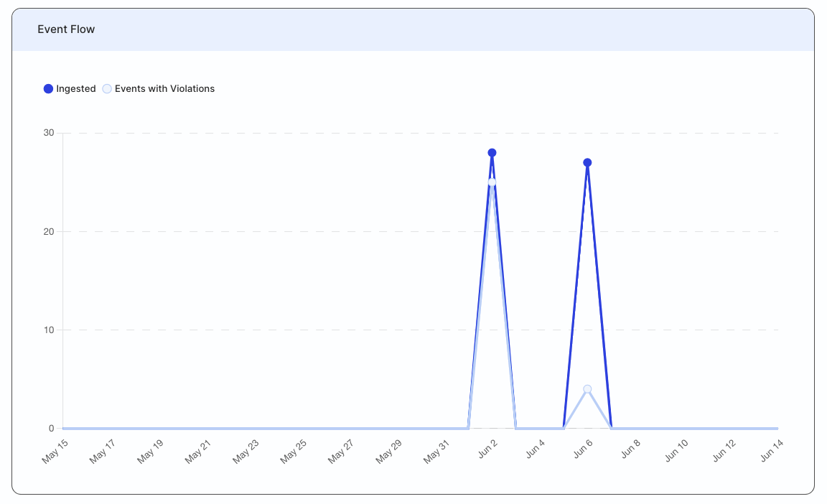This screenshot has width=827, height=504.
Task: Click the Jun 10 x-axis label
Action: [x=676, y=451]
